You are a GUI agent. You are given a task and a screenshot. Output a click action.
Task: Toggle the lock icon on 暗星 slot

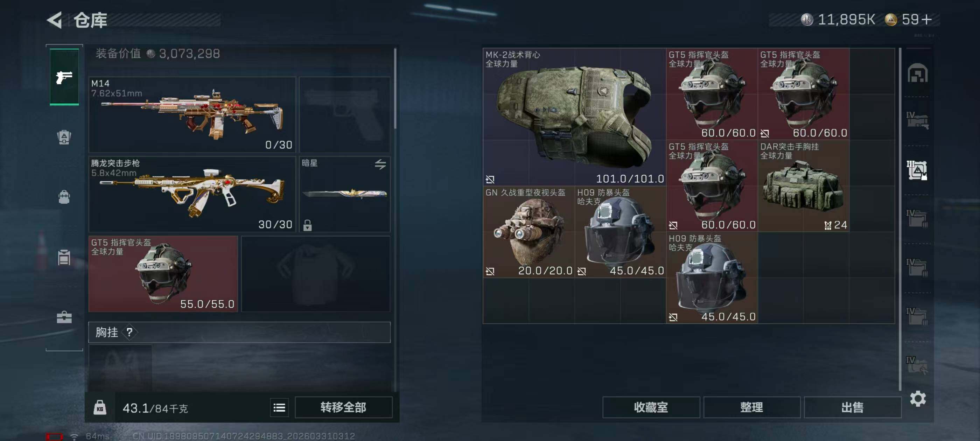tap(307, 225)
